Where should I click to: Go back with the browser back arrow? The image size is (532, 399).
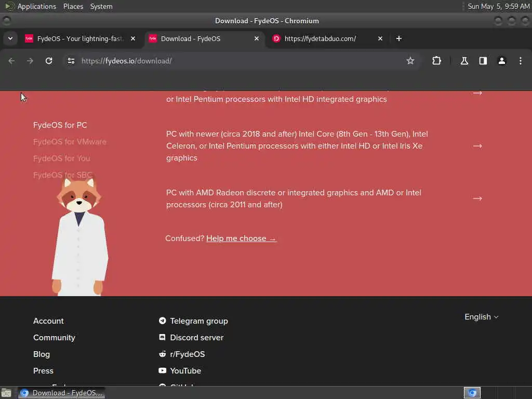pyautogui.click(x=11, y=61)
